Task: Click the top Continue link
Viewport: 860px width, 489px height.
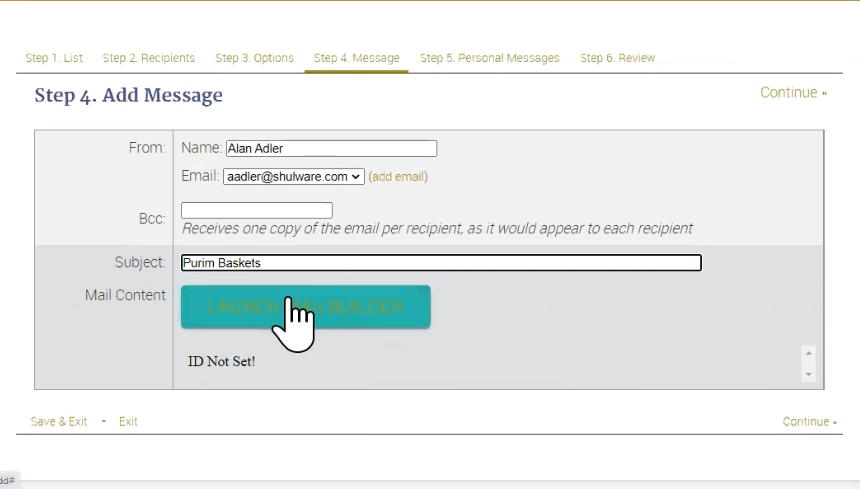Action: 792,93
